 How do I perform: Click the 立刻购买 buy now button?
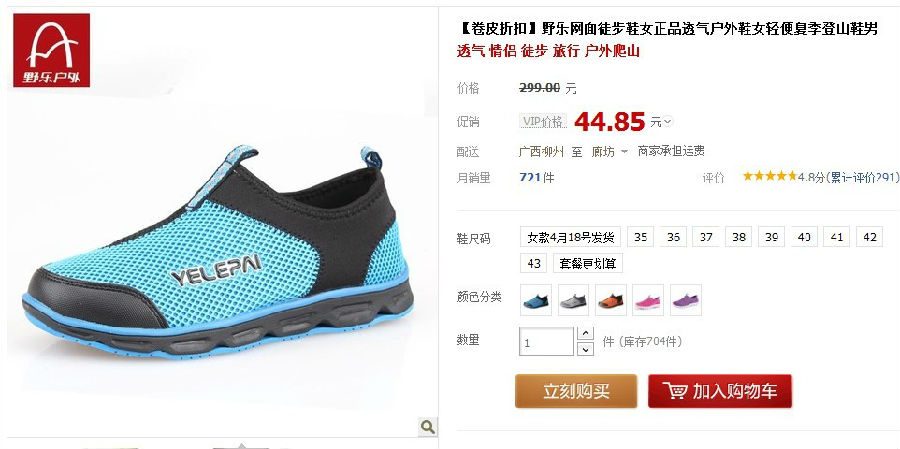point(576,391)
